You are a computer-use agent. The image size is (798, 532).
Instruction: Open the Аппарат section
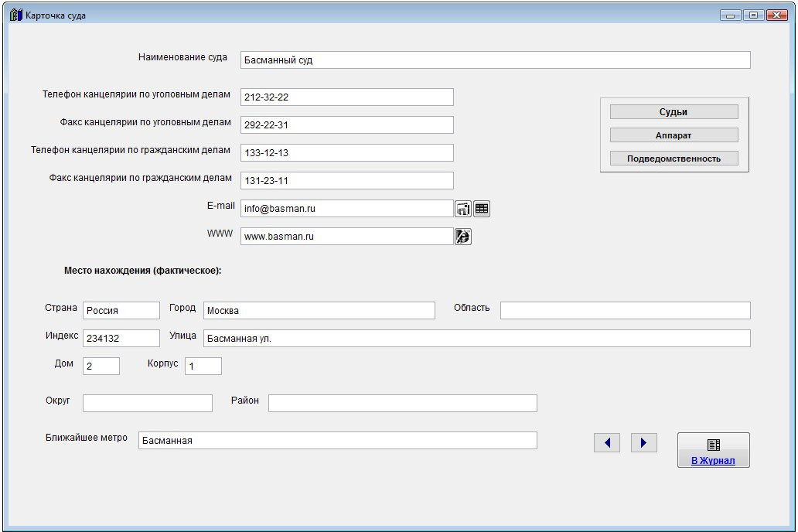click(x=674, y=135)
